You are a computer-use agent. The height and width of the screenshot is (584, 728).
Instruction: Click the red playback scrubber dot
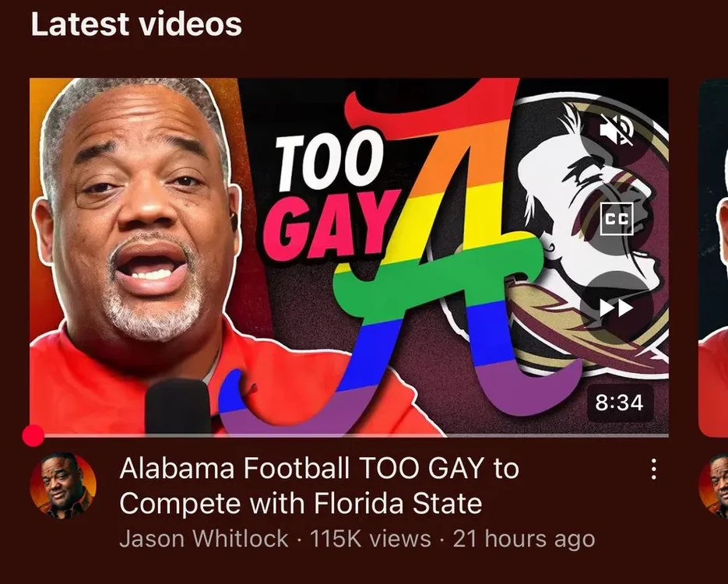tap(33, 435)
